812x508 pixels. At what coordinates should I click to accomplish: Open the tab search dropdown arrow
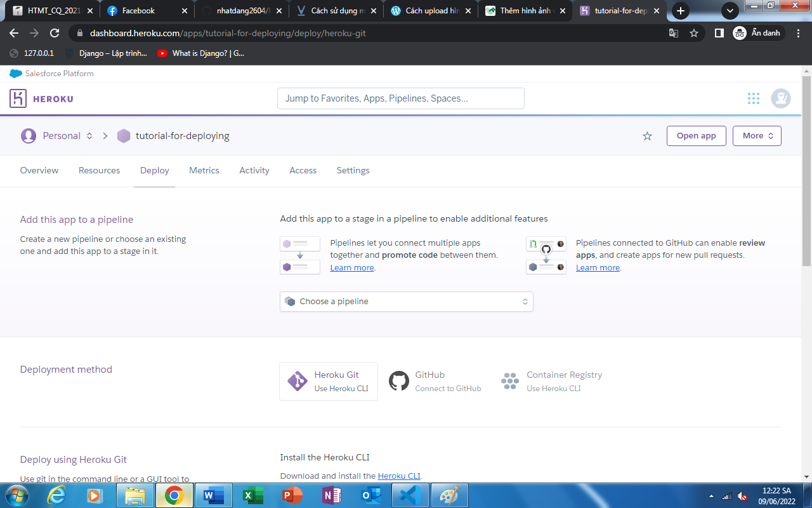click(730, 11)
